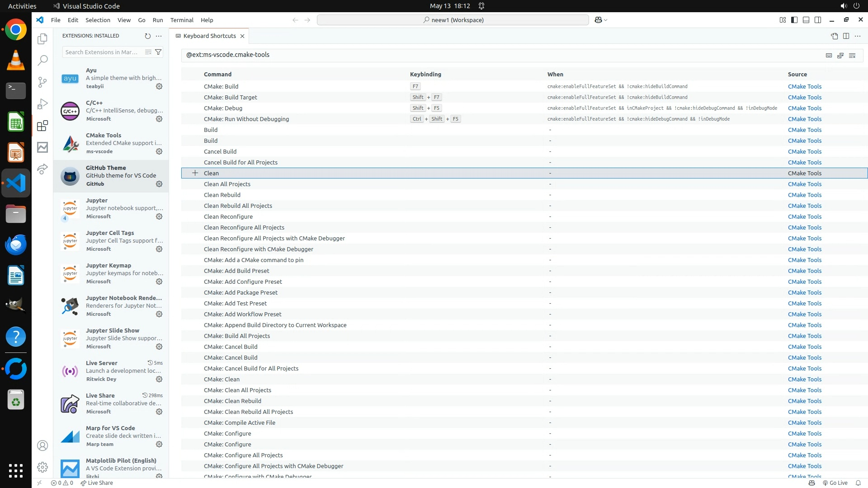Click the Record Keys icon
The width and height of the screenshot is (868, 488).
click(x=829, y=55)
